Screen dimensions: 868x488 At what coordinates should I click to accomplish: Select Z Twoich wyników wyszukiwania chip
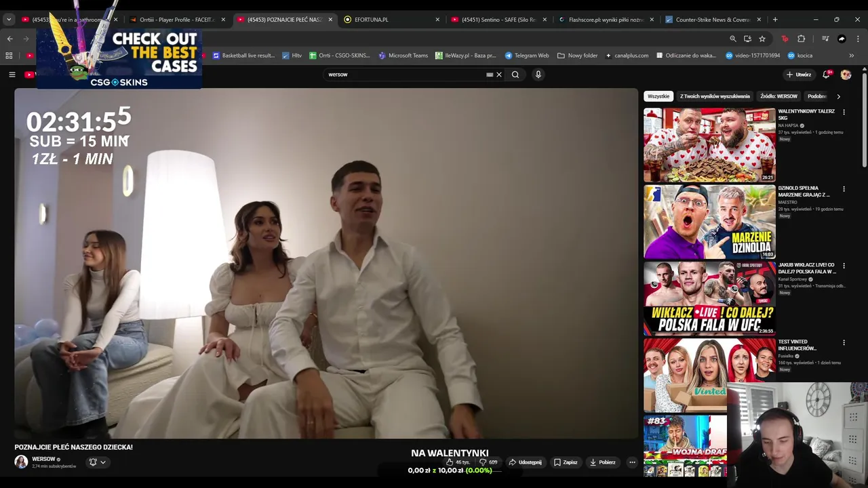pos(715,96)
